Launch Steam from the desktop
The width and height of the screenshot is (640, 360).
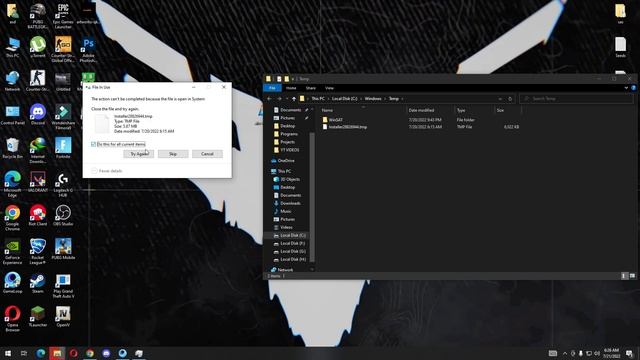pos(38,283)
